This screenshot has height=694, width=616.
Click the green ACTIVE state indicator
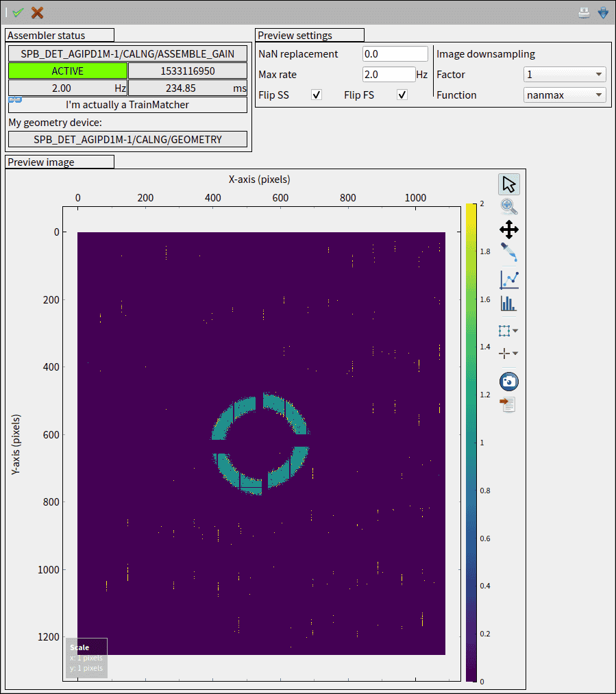pyautogui.click(x=68, y=71)
